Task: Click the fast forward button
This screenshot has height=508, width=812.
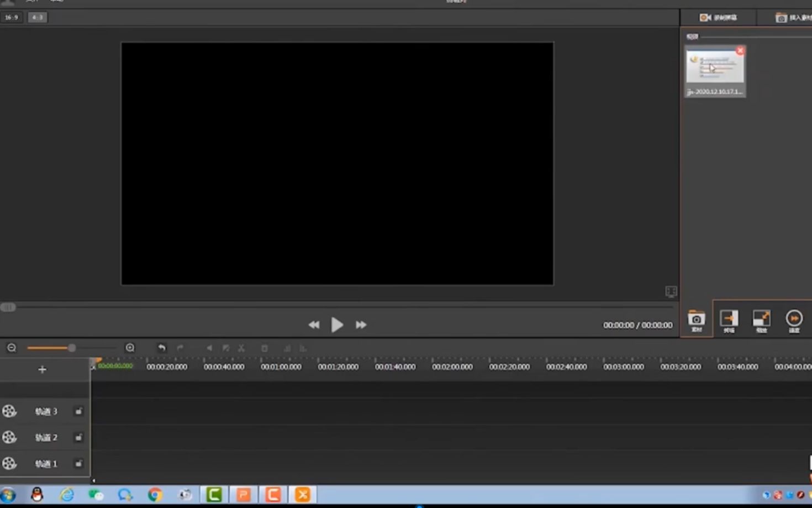Action: [361, 325]
